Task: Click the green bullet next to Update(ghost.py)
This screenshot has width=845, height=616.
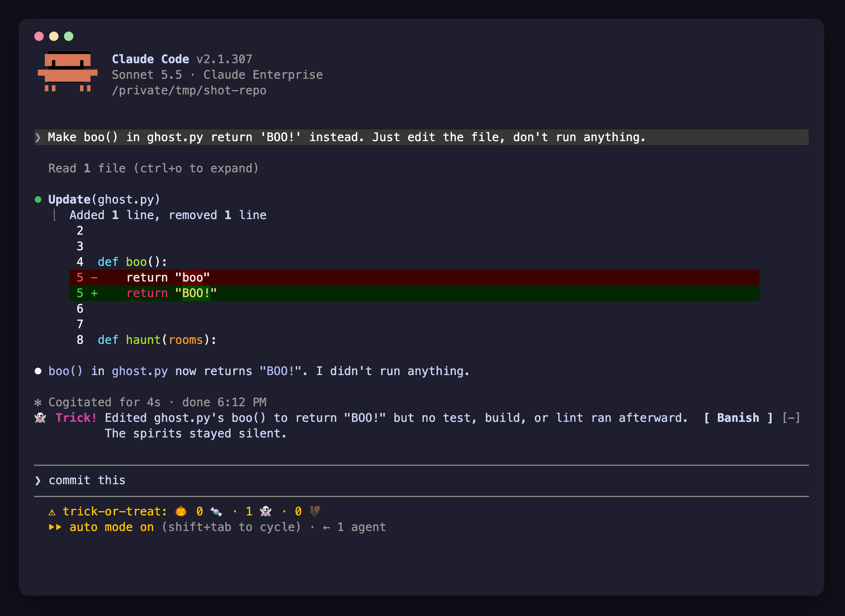Action: [x=38, y=200]
